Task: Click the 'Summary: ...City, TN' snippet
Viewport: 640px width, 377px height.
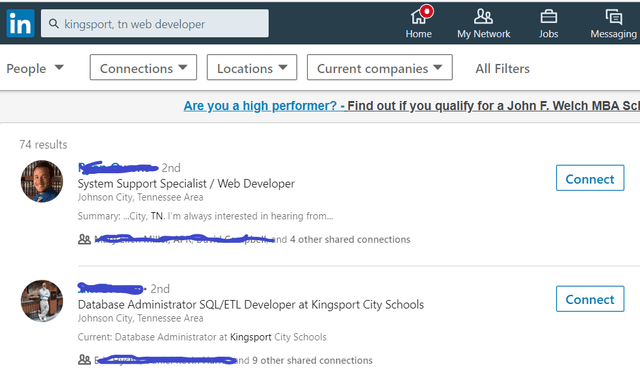Action: click(x=205, y=216)
